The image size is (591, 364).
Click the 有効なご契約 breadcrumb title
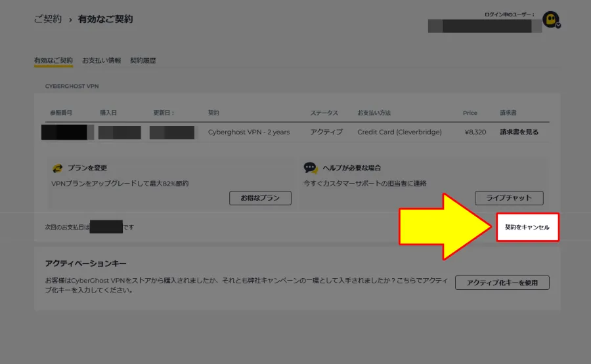[105, 19]
